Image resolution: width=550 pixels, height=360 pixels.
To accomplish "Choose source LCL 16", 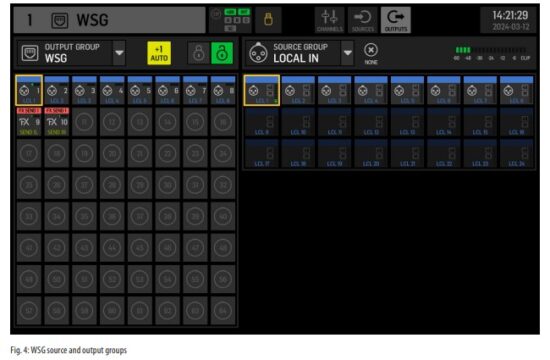I will (x=517, y=122).
